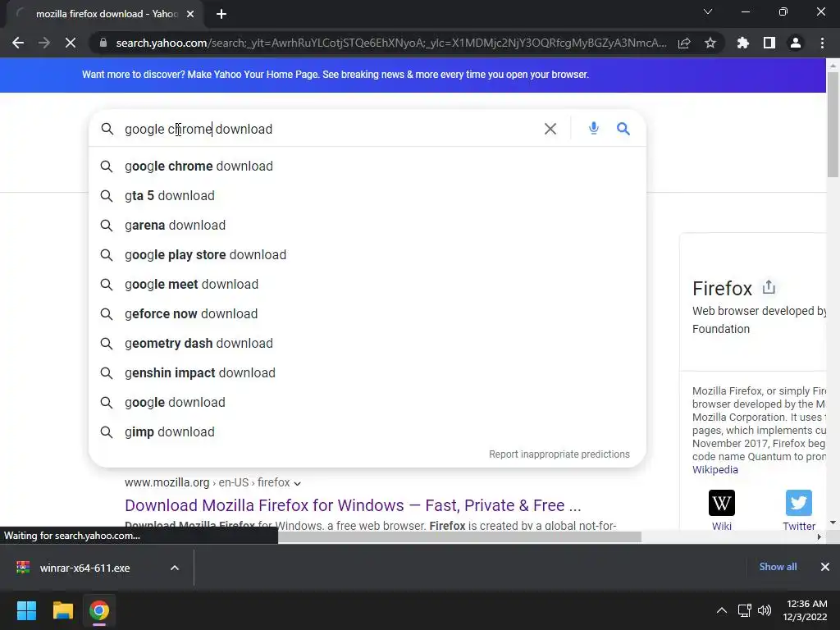Click the blue search magnifier button

[x=623, y=129]
